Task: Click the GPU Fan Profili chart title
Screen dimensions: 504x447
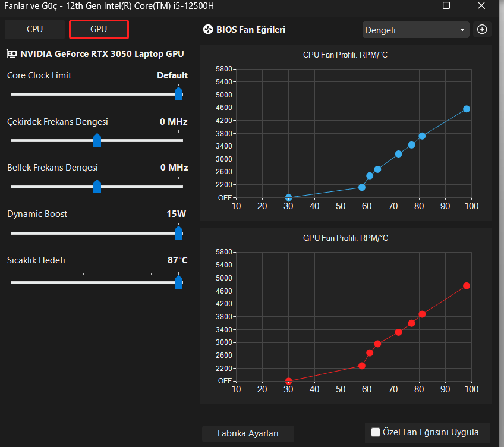Action: point(345,238)
